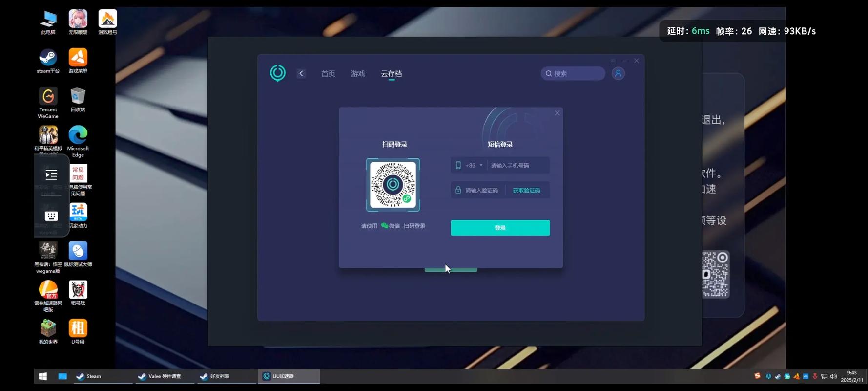Screen dimensions: 868x391
Task: Open the hamburger menu in title bar
Action: pos(613,61)
